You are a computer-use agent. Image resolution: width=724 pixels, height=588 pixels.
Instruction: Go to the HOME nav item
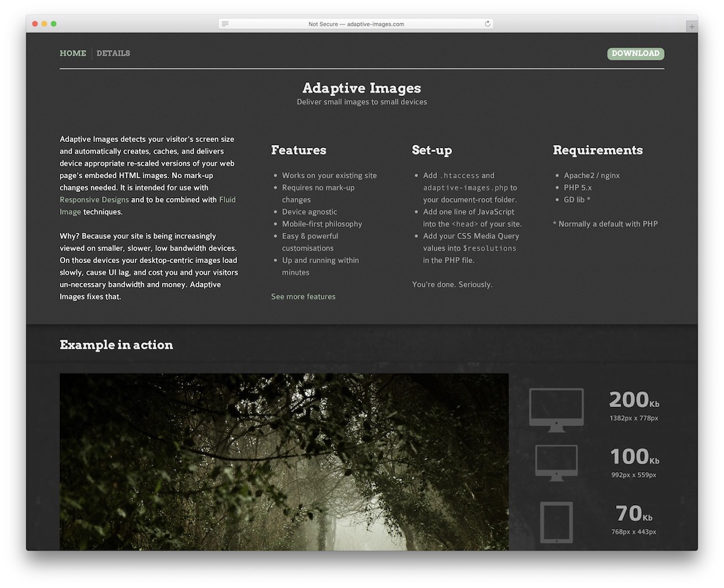click(72, 53)
